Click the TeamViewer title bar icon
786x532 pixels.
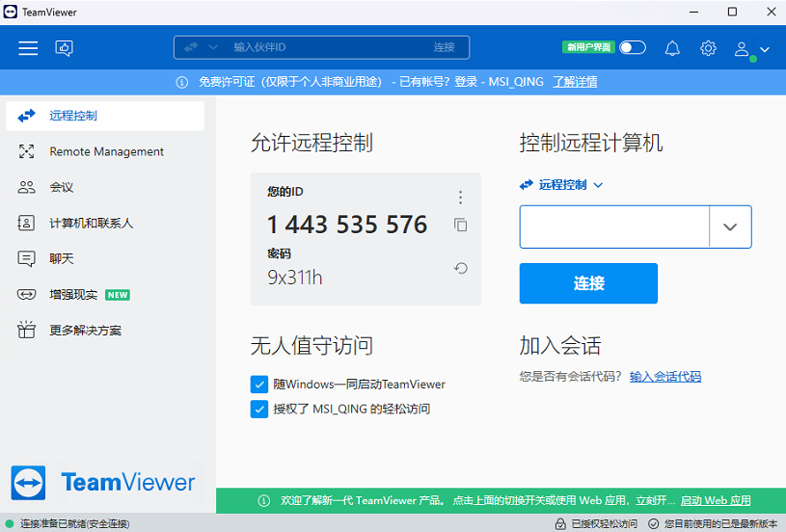[10, 12]
